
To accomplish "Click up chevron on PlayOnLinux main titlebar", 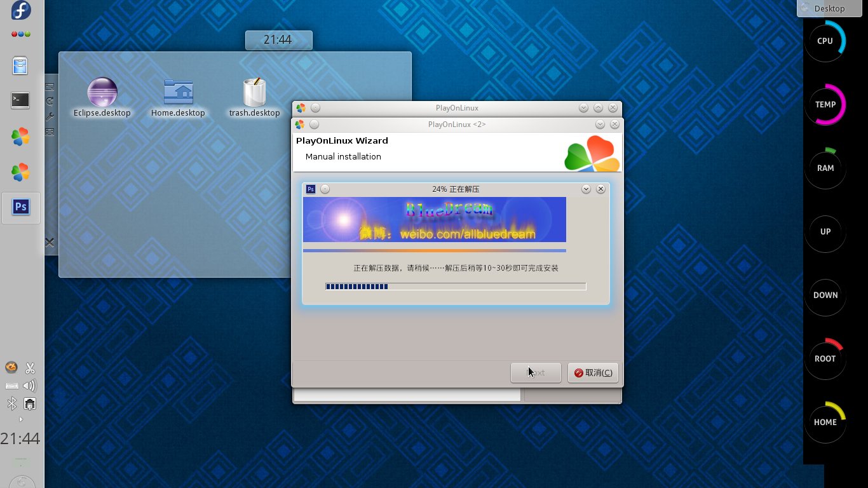I will coord(598,108).
